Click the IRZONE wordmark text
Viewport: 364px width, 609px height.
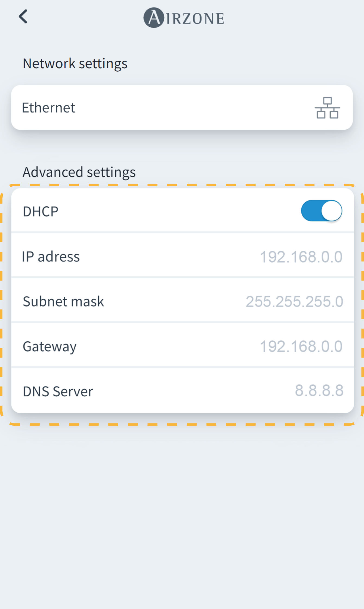click(195, 18)
